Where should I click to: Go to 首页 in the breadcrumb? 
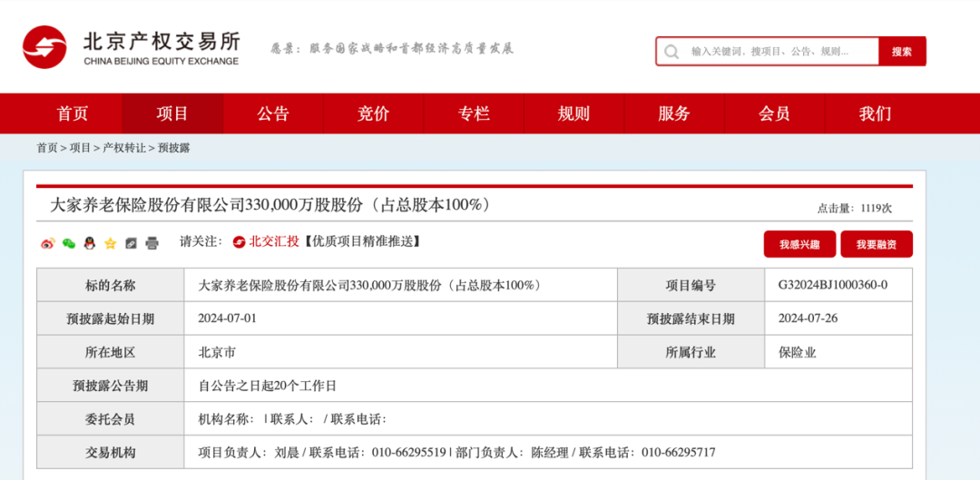[x=47, y=148]
